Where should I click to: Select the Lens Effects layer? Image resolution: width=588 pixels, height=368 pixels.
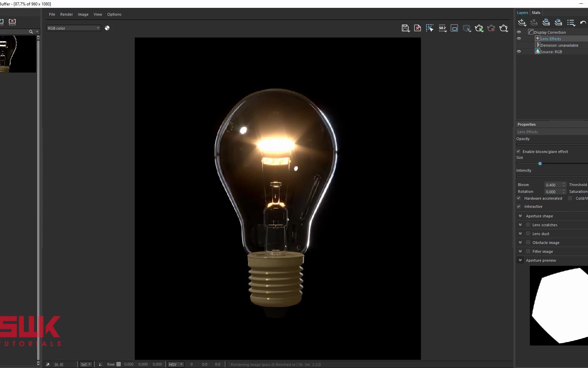pyautogui.click(x=551, y=39)
